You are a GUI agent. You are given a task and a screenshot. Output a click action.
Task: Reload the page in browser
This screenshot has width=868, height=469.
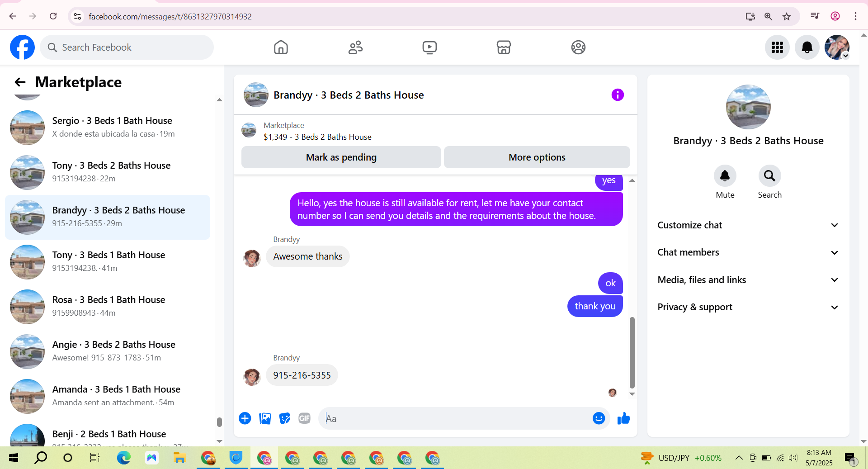[x=53, y=16]
